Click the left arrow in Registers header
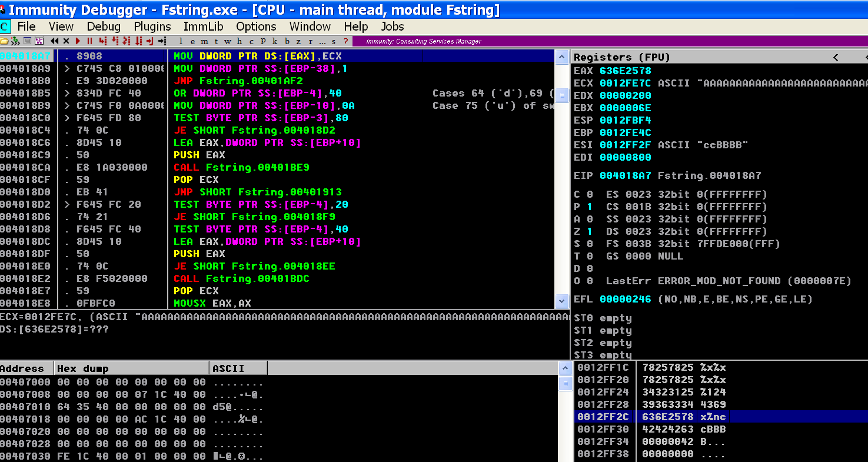 coord(835,57)
